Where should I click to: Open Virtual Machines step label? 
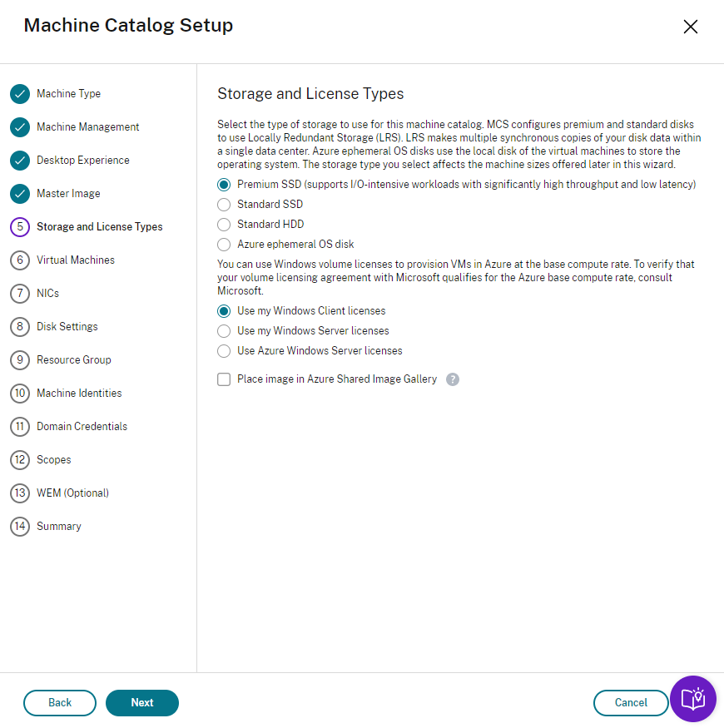pos(76,260)
